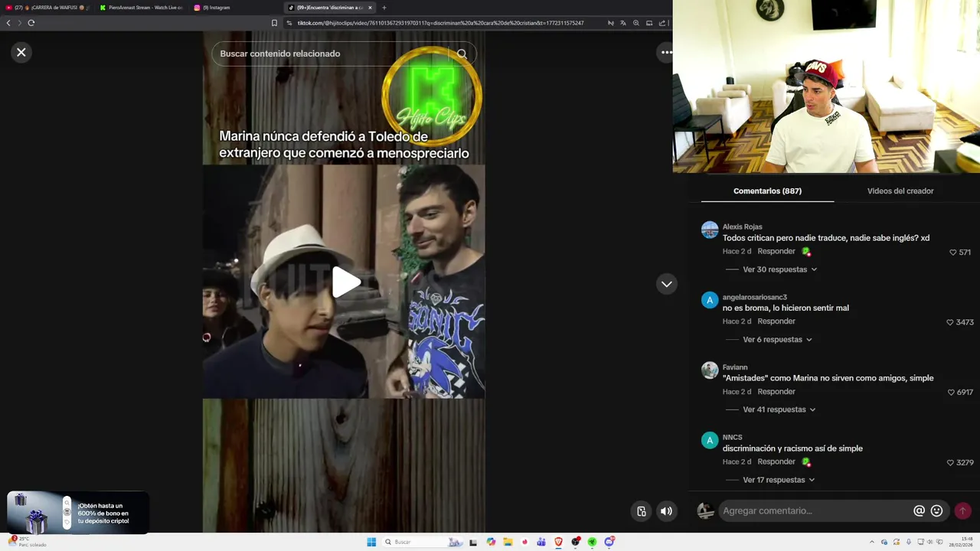Click the crypto deposit bonus ad banner
Image resolution: width=980 pixels, height=551 pixels.
click(x=77, y=513)
